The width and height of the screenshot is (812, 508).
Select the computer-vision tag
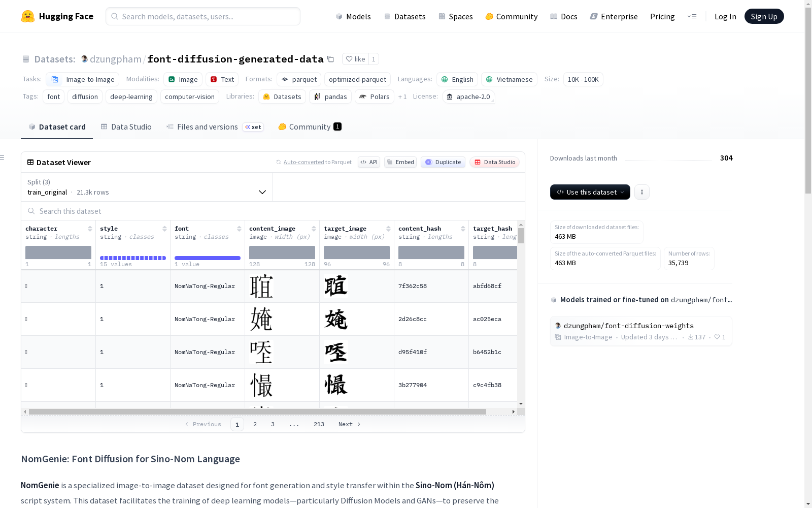[x=190, y=97]
